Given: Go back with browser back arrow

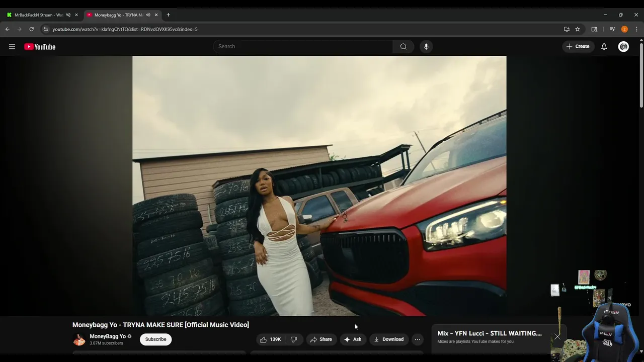Looking at the screenshot, I should coord(8,29).
